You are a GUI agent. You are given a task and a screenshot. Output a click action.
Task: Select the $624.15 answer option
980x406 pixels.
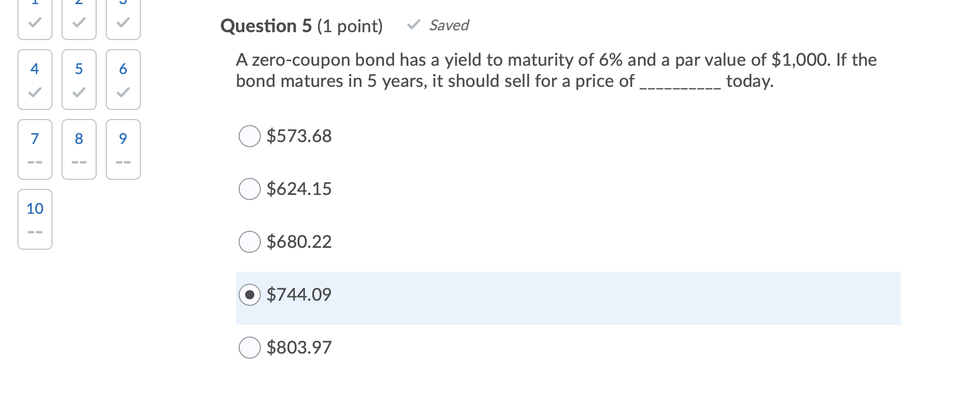point(249,189)
